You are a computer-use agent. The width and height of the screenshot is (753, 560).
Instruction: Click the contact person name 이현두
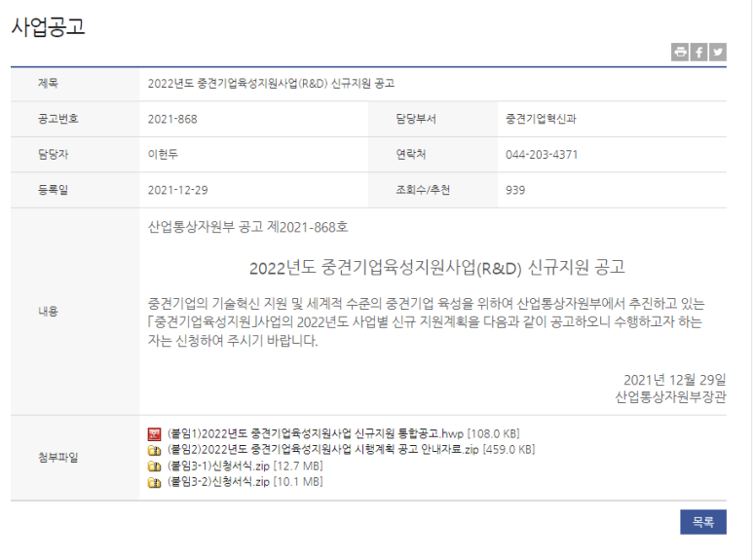tap(163, 154)
